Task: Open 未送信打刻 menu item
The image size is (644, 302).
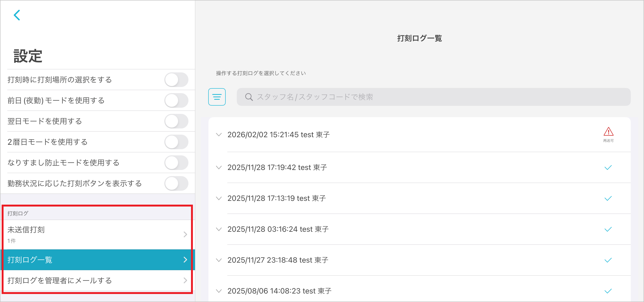Action: coord(97,235)
